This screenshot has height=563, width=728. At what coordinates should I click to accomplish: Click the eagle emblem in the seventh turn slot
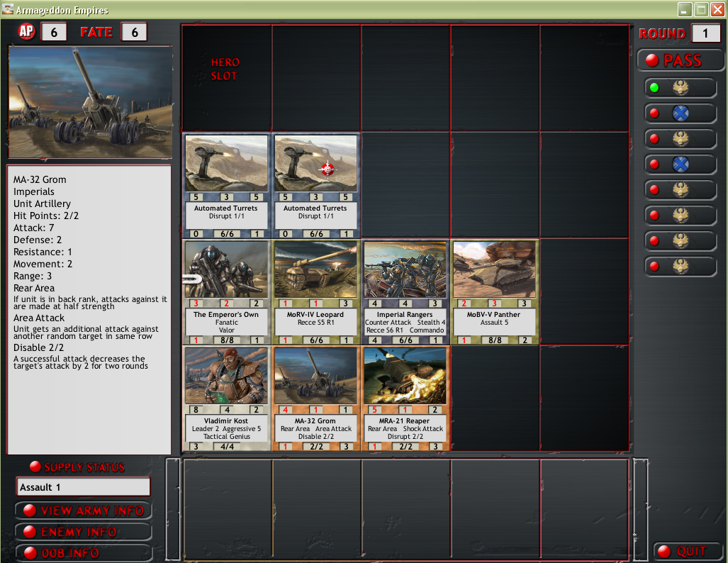(681, 240)
